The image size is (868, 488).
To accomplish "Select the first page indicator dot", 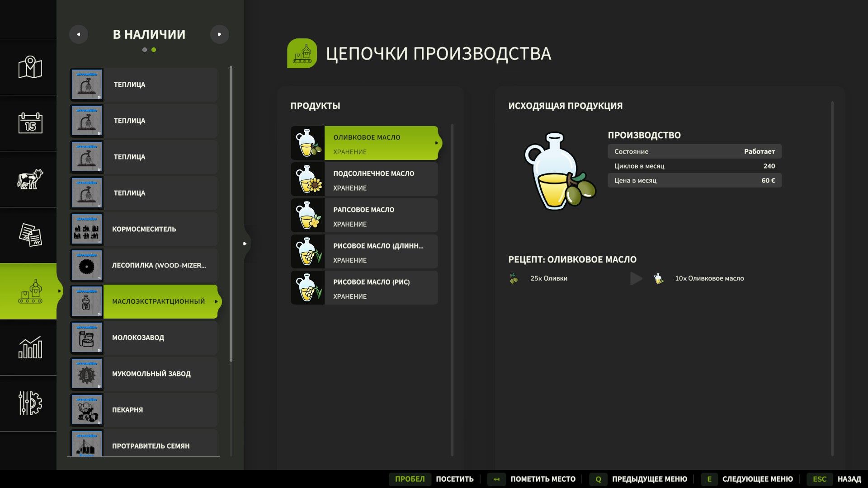I will coord(145,50).
